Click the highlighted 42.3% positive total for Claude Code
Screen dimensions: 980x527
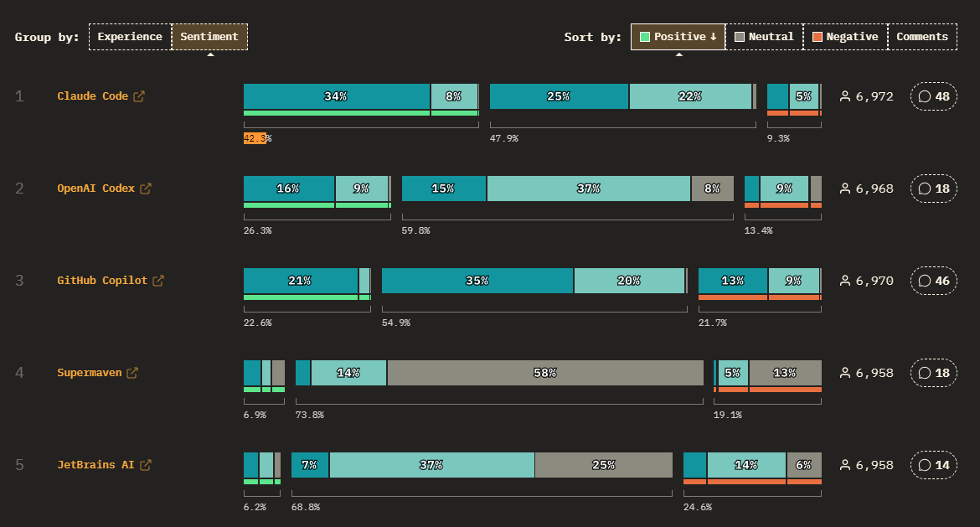click(x=257, y=138)
